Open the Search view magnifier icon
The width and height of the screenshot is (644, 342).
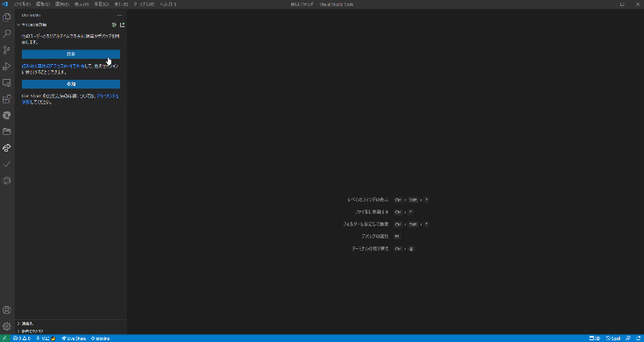click(x=7, y=33)
